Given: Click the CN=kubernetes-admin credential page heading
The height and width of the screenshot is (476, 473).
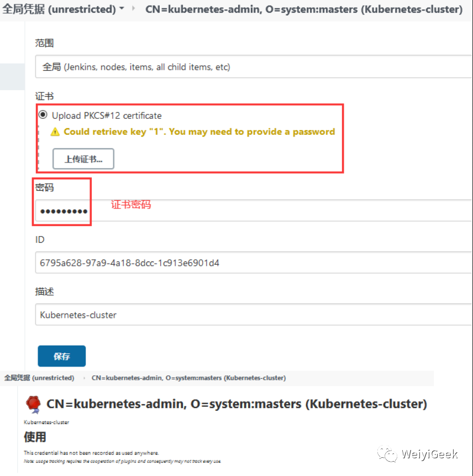Looking at the screenshot, I should (x=236, y=404).
